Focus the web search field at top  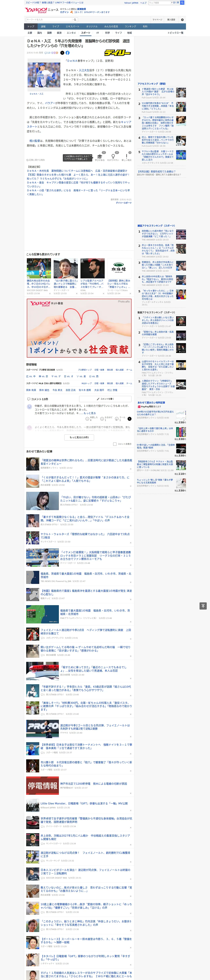click(x=160, y=3)
